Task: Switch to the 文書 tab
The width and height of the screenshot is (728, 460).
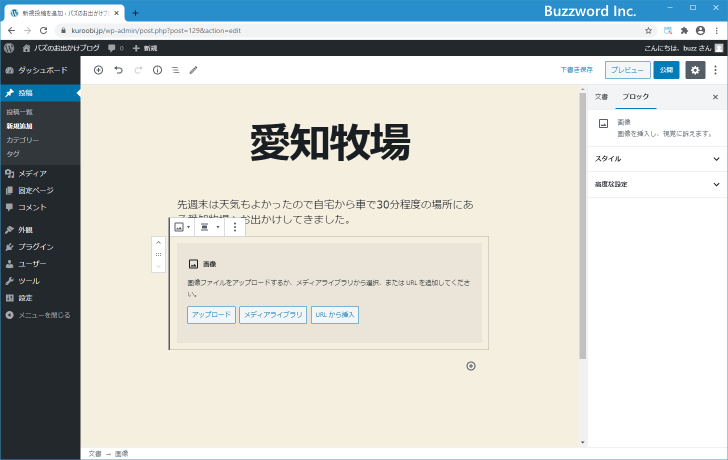Action: pyautogui.click(x=601, y=97)
